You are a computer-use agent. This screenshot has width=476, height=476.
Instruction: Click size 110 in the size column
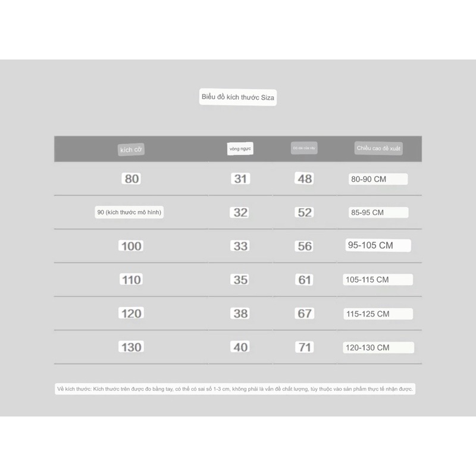pyautogui.click(x=131, y=279)
